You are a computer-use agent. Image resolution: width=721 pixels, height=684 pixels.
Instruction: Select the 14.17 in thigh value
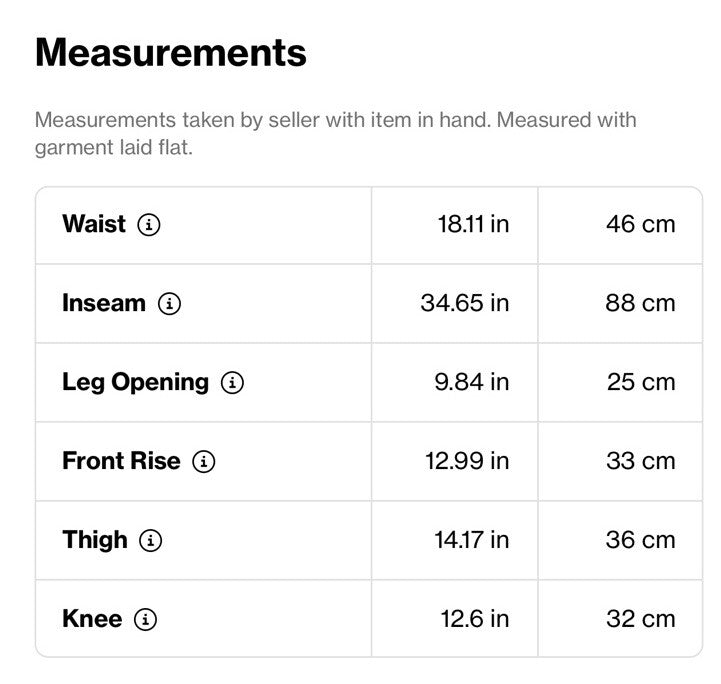(472, 540)
